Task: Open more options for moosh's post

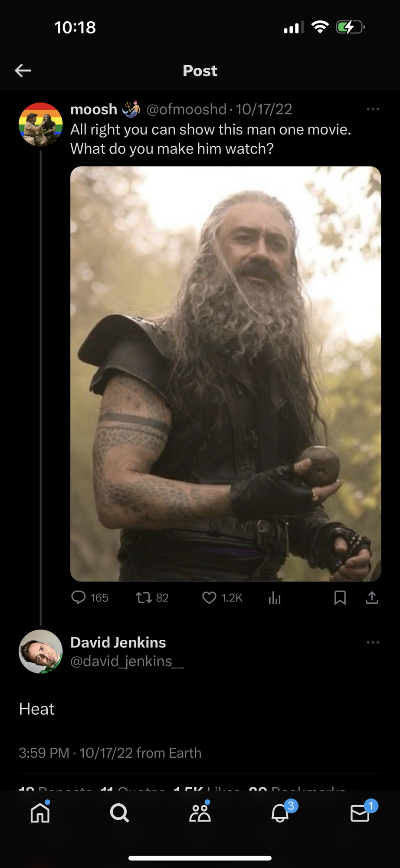Action: tap(373, 109)
